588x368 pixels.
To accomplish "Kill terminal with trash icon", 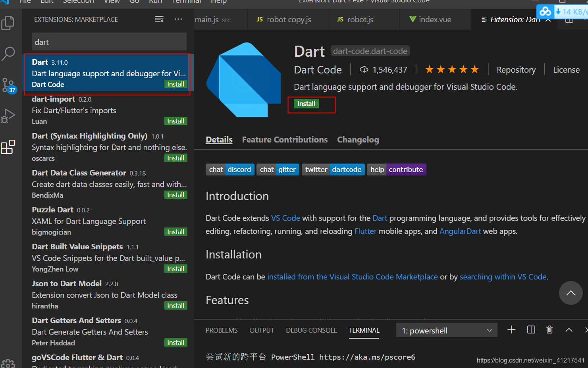I will 549,330.
